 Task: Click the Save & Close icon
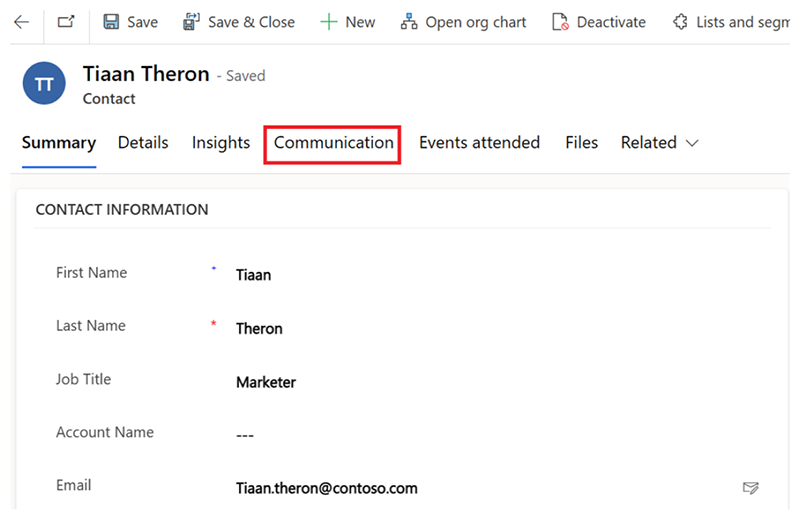191,22
